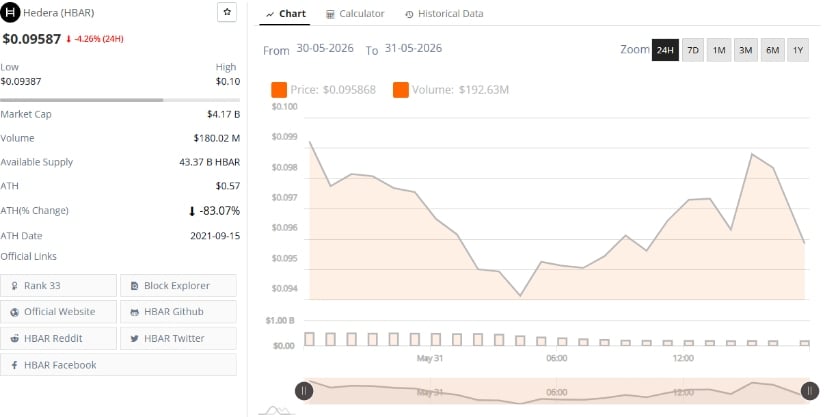
Task: Click the Market Cap value $4.17 B
Action: [224, 114]
